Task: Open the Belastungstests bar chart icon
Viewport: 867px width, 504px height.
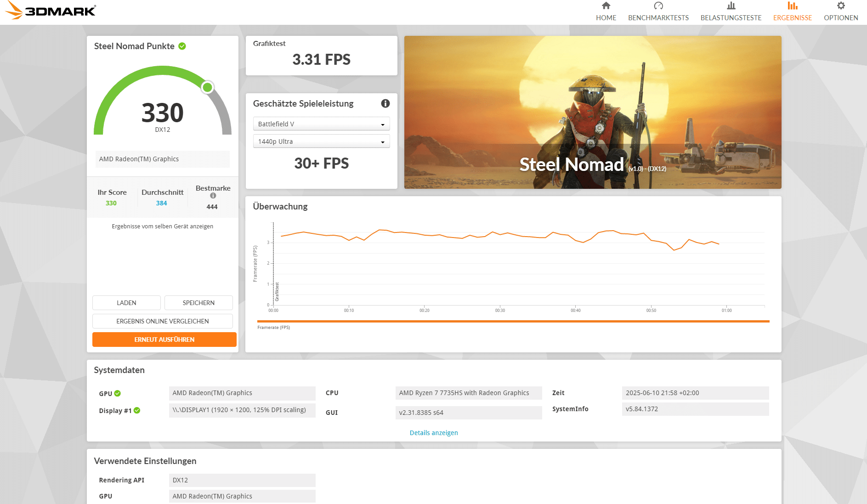Action: coord(731,6)
